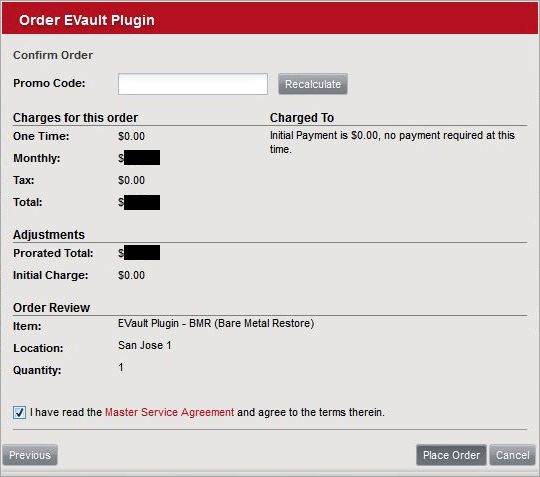
Task: Open the Master Service Agreement link
Action: (169, 412)
